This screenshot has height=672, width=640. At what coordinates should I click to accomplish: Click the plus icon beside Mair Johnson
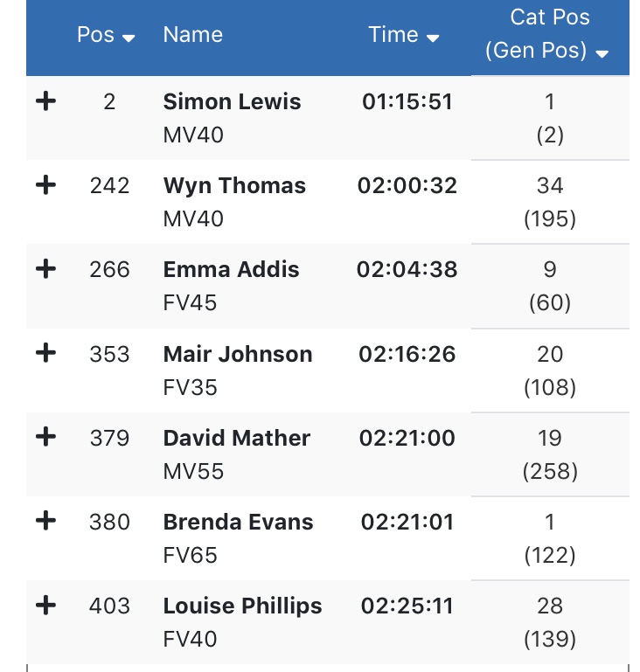tap(45, 353)
